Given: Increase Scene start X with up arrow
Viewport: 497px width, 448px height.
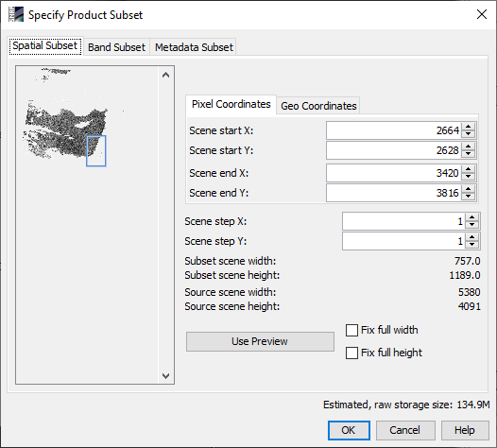Looking at the screenshot, I should tap(468, 127).
